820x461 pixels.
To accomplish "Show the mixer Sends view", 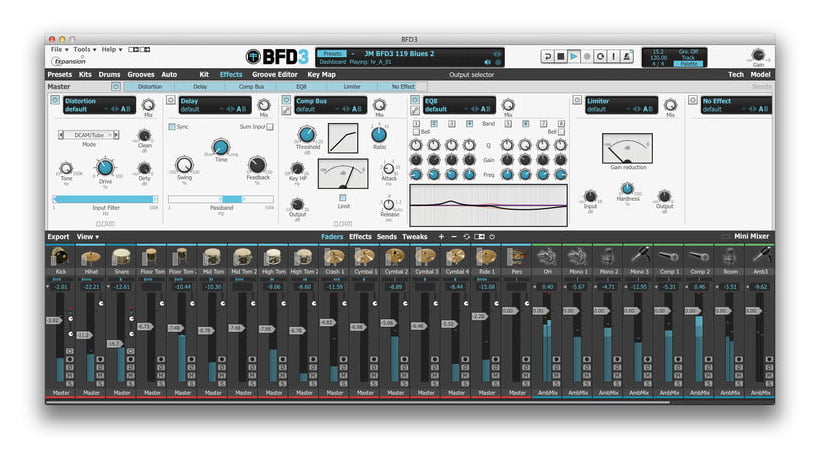I will (x=386, y=237).
